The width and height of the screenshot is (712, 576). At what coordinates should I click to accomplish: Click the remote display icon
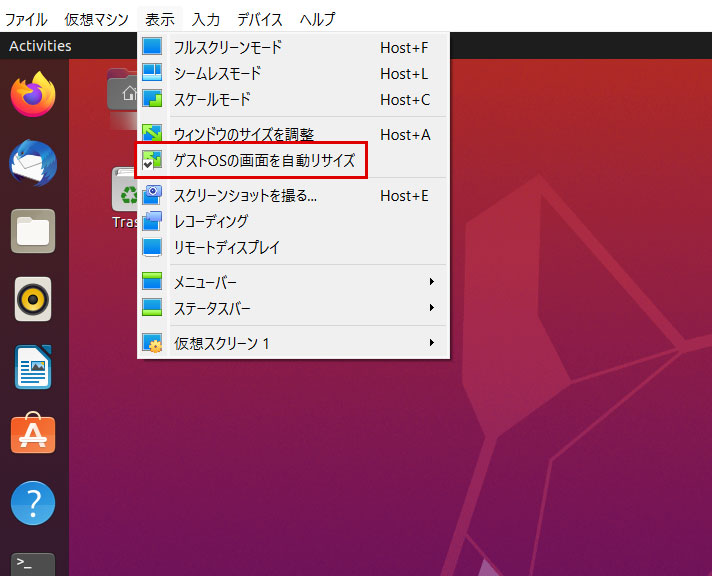click(x=152, y=247)
